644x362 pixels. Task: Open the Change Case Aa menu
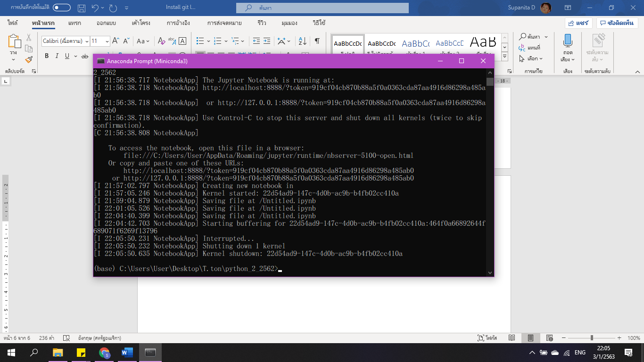point(143,41)
